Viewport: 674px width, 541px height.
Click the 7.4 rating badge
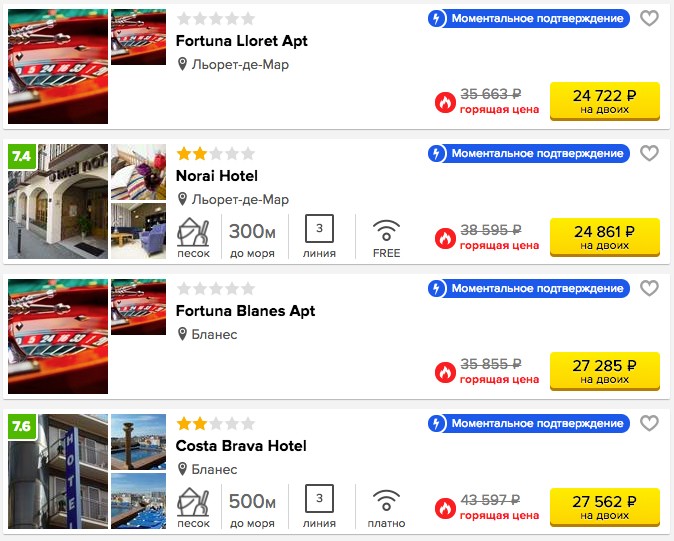[x=22, y=156]
